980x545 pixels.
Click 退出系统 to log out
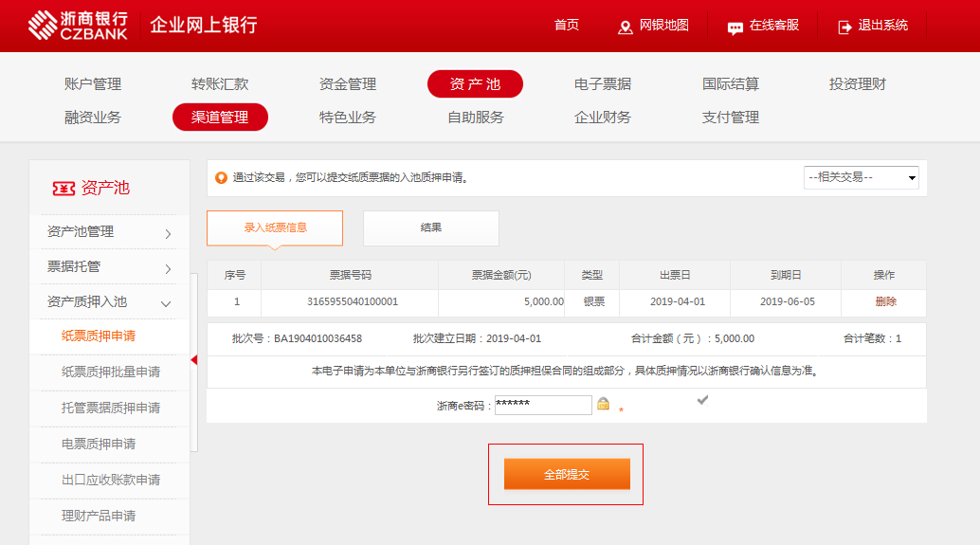point(882,25)
